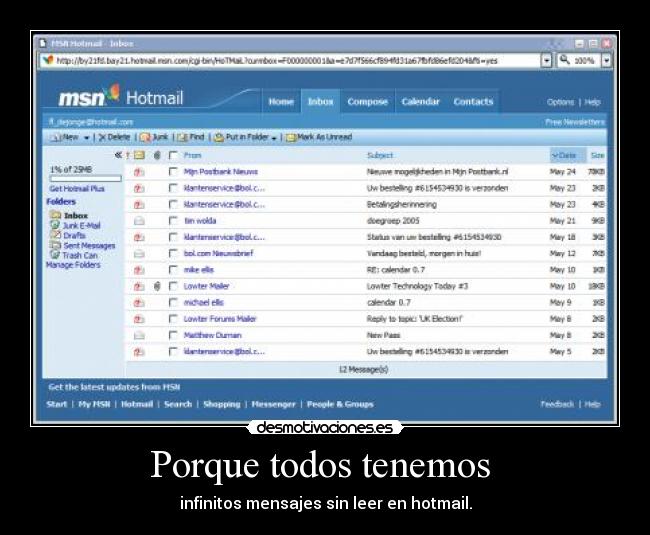Open the Manage Folders link
The width and height of the screenshot is (650, 535).
[73, 265]
